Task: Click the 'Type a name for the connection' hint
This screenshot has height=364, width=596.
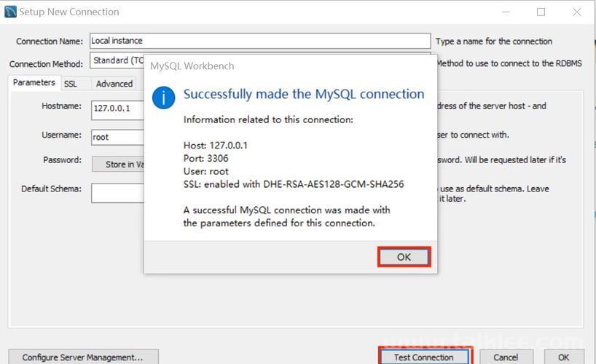Action: tap(494, 41)
